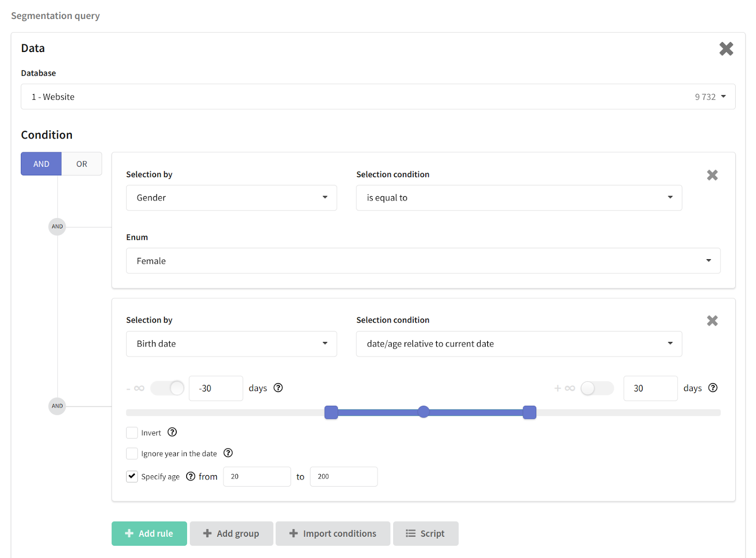The width and height of the screenshot is (756, 558).
Task: Click the age 'from' field showing 20
Action: click(257, 476)
